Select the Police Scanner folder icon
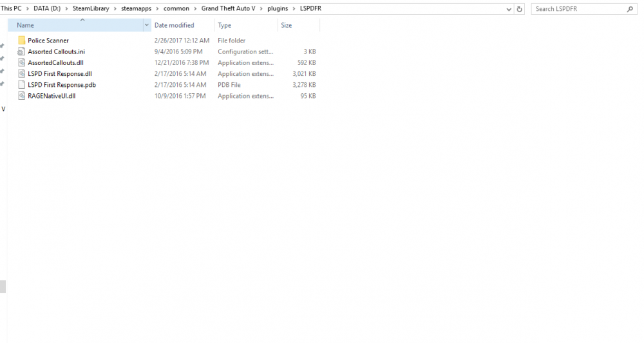This screenshot has height=343, width=644. pyautogui.click(x=21, y=40)
